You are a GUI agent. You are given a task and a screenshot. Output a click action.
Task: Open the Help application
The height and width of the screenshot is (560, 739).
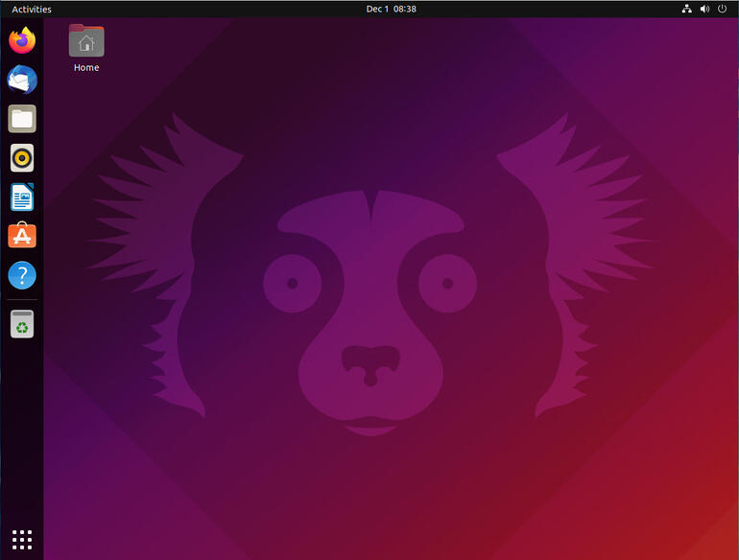point(22,275)
